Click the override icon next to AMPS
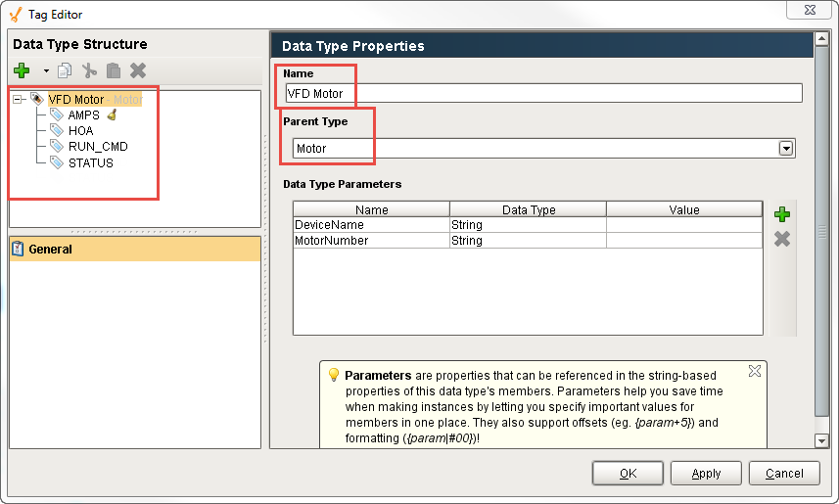This screenshot has height=504, width=839. [112, 115]
